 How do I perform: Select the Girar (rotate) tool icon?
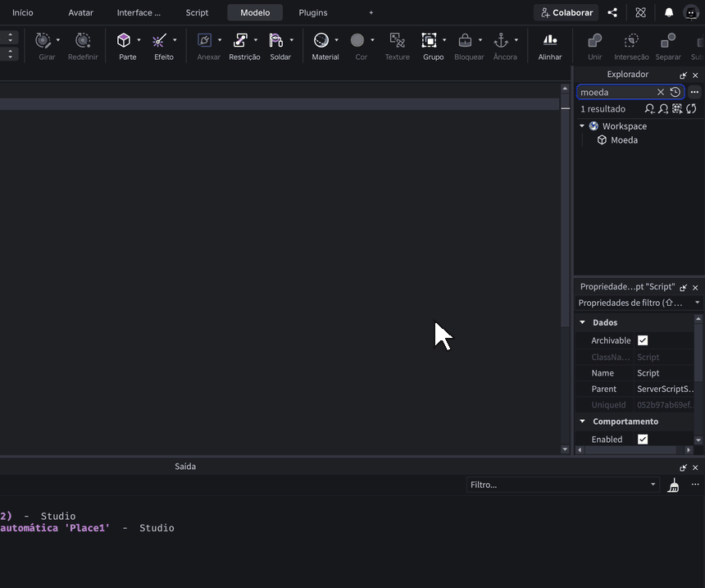click(x=43, y=40)
